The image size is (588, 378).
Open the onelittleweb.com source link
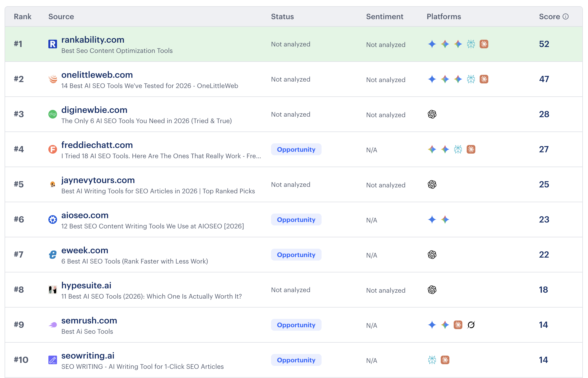(x=97, y=75)
